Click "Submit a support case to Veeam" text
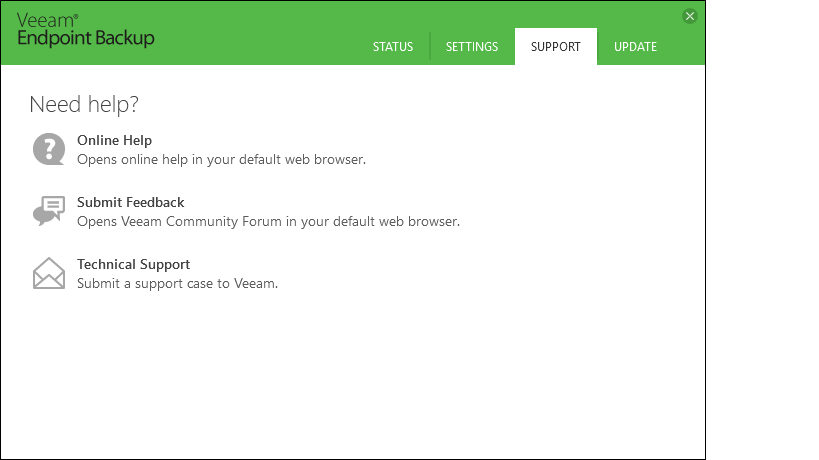 (177, 283)
